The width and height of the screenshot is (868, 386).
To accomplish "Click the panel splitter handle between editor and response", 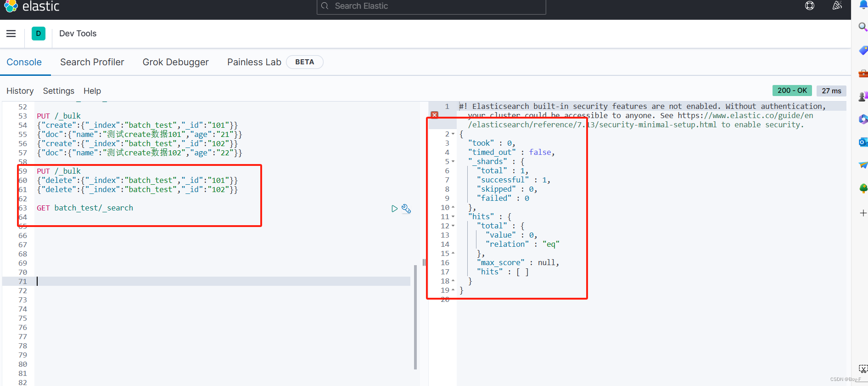I will coord(424,262).
